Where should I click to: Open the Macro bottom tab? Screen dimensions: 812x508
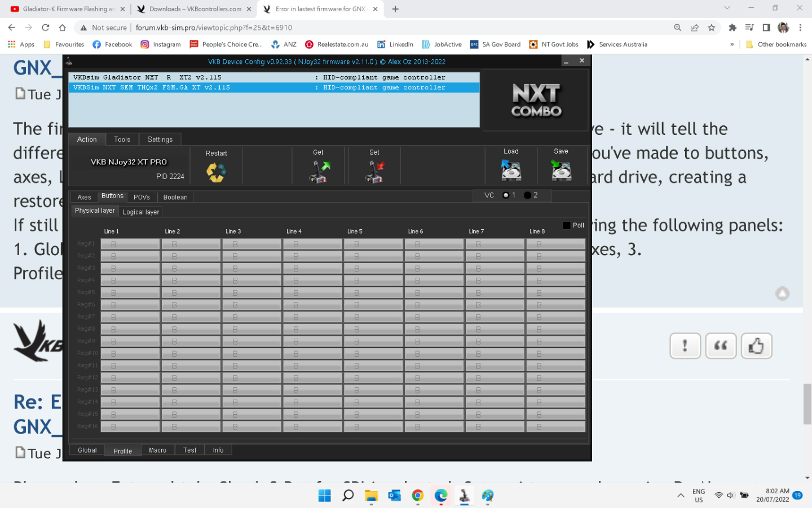tap(158, 450)
